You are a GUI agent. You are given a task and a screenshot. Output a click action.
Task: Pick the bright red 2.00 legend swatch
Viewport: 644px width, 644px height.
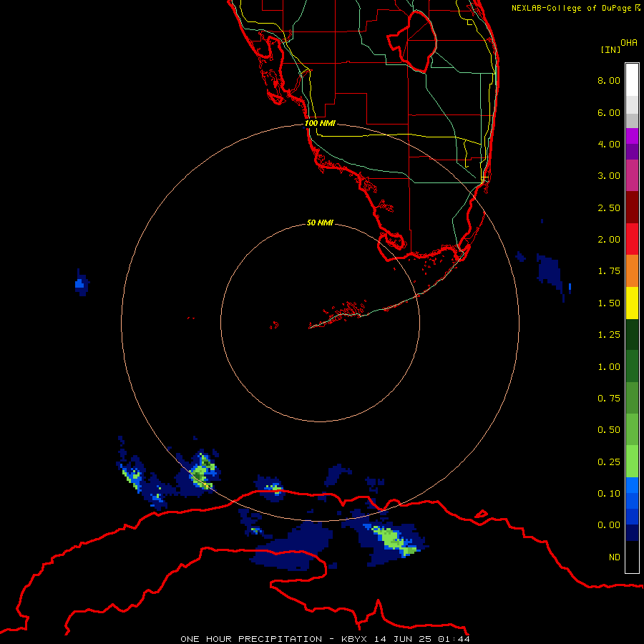tap(632, 238)
